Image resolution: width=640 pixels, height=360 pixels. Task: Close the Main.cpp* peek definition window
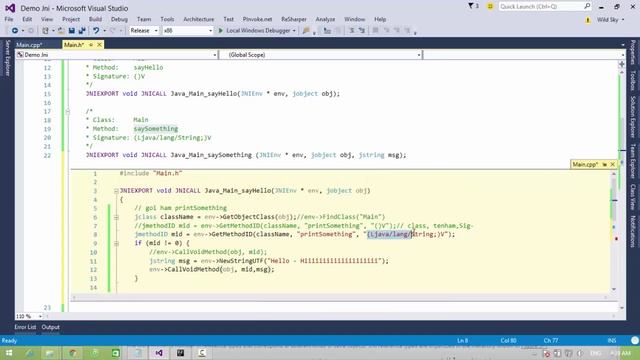(x=613, y=164)
